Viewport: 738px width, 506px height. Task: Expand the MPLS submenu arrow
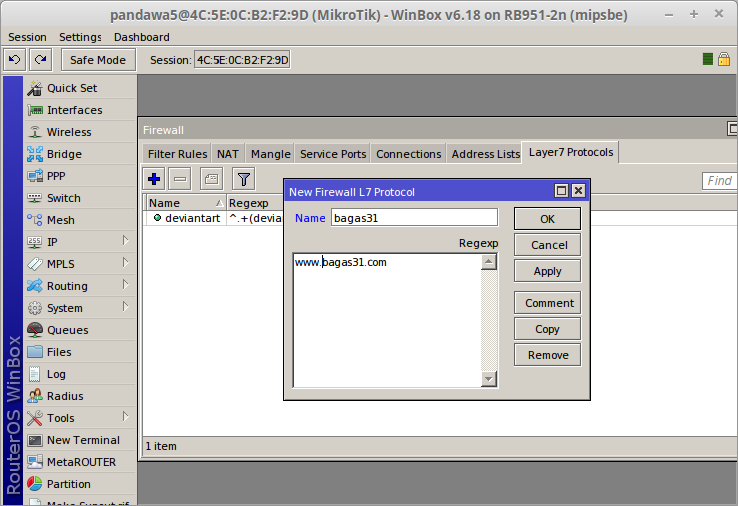[x=125, y=263]
